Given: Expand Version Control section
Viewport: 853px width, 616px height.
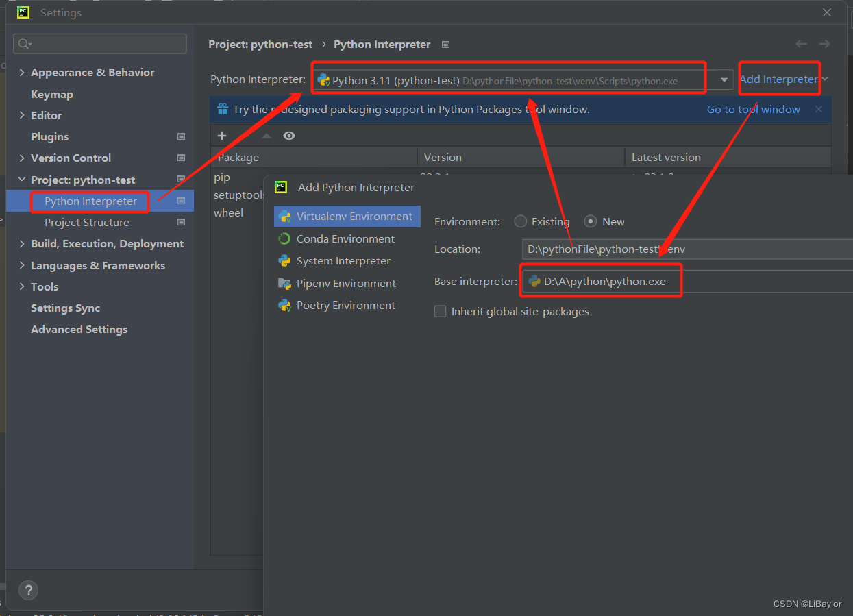Looking at the screenshot, I should tap(22, 158).
